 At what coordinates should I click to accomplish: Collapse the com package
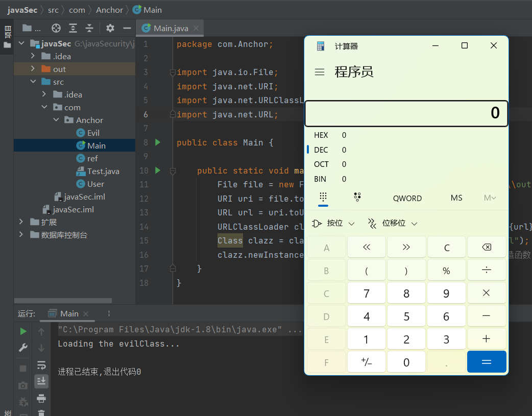pos(44,107)
